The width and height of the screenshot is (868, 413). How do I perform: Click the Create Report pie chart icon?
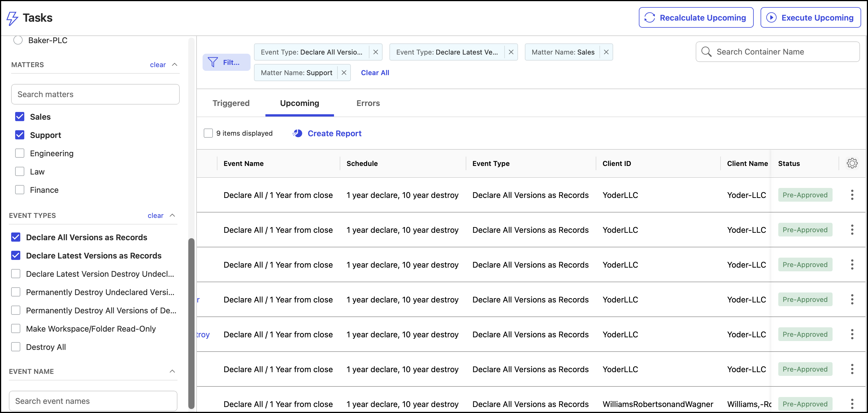coord(297,133)
